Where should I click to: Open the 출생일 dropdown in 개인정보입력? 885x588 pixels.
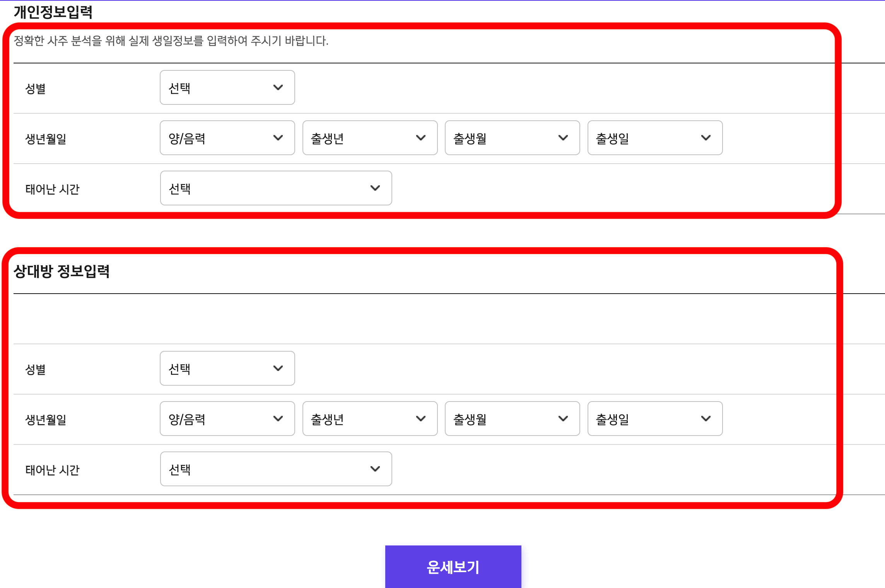coord(654,138)
